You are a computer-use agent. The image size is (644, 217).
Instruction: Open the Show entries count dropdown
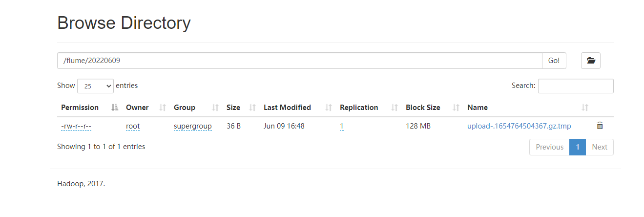tap(95, 86)
